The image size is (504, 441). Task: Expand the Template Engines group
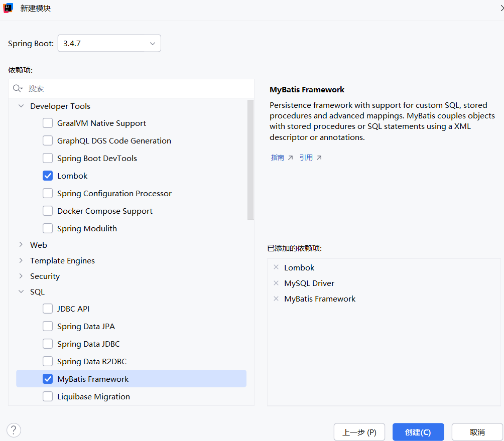click(21, 260)
